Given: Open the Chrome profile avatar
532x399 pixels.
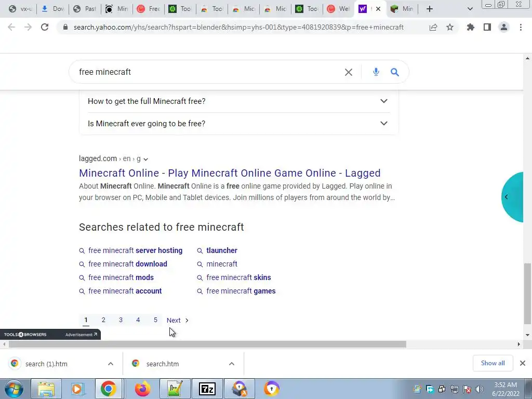Looking at the screenshot, I should pyautogui.click(x=504, y=27).
